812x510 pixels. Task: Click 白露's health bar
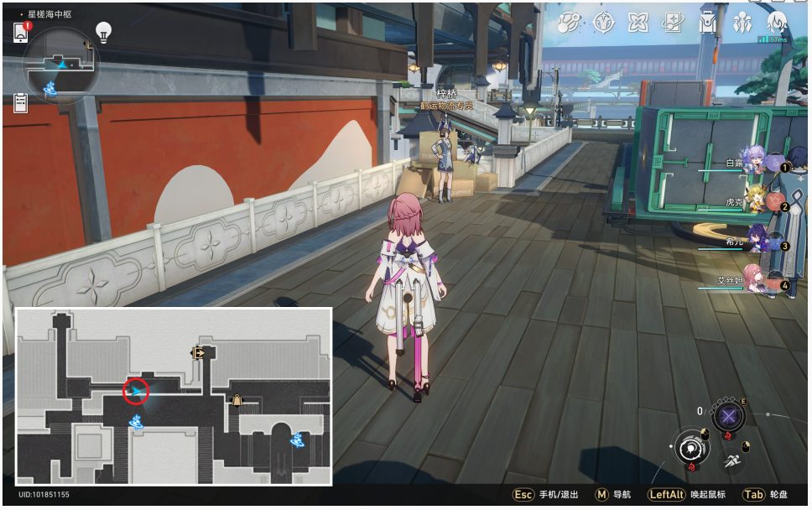721,170
